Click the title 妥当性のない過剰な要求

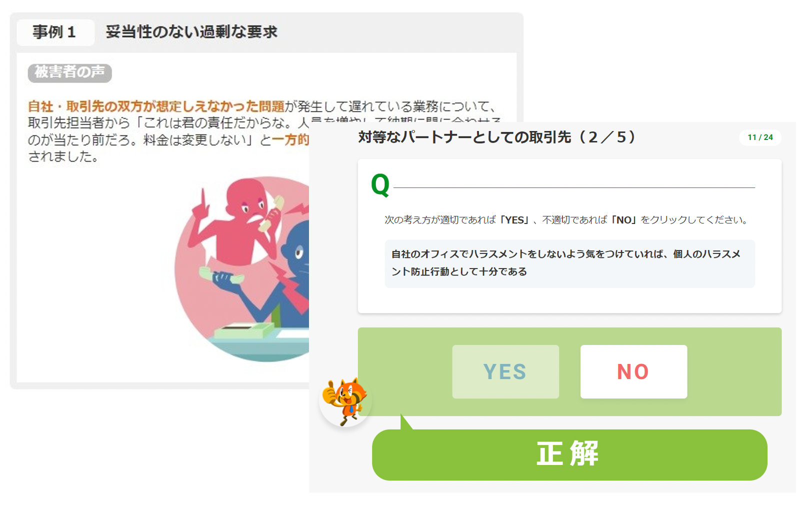[x=191, y=32]
